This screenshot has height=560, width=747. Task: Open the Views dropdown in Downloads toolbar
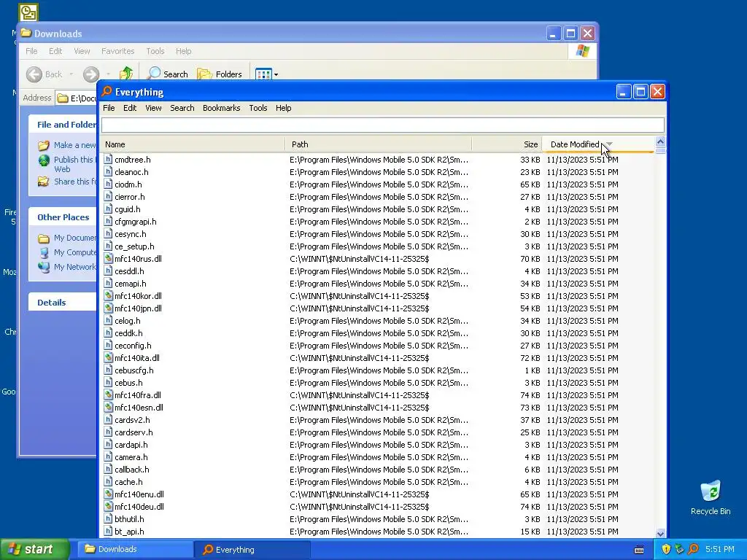266,74
